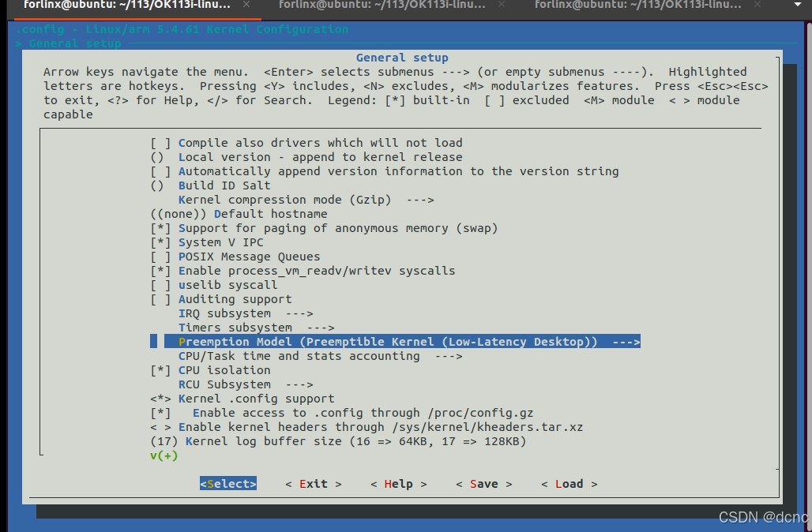This screenshot has width=812, height=532.
Task: Click the General setup dialog title
Action: (x=402, y=58)
